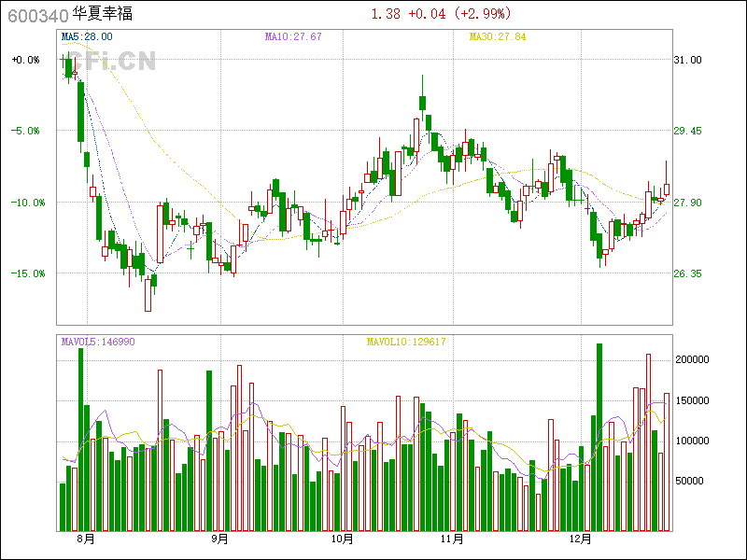Viewport: 747px width, 560px height.
Task: Click the 200000 volume axis label
Action: point(692,359)
